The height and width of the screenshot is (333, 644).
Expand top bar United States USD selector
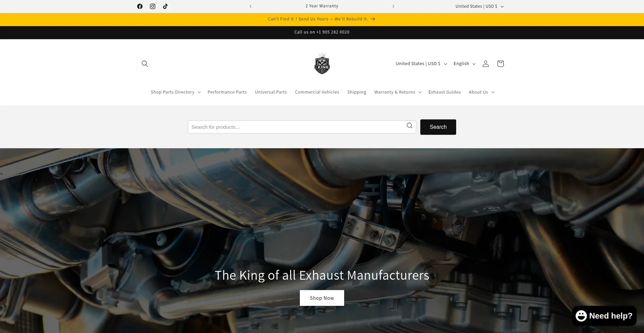(480, 6)
